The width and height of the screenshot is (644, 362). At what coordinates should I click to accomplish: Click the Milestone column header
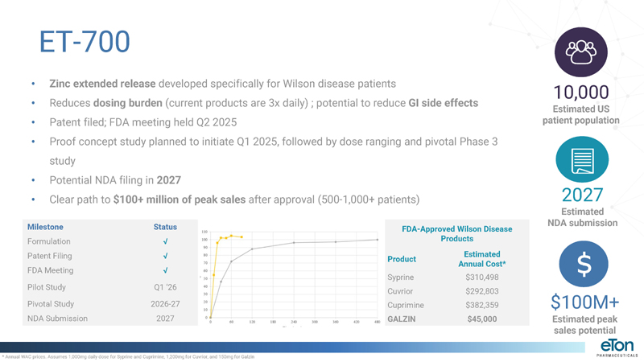tap(45, 227)
